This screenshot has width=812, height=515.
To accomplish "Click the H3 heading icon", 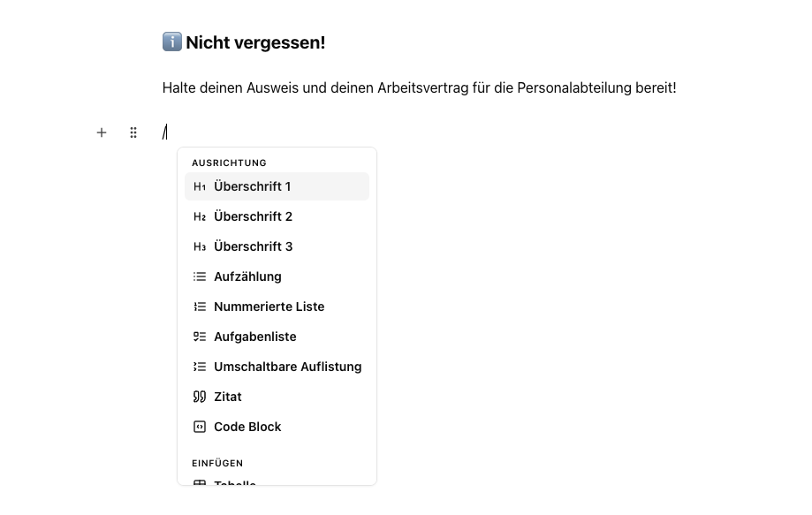I will click(x=200, y=246).
